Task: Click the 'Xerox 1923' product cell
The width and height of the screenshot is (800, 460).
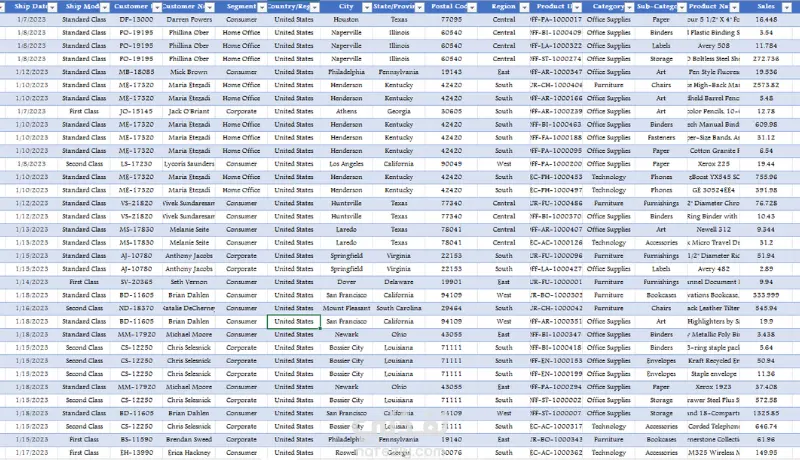Action: 713,387
